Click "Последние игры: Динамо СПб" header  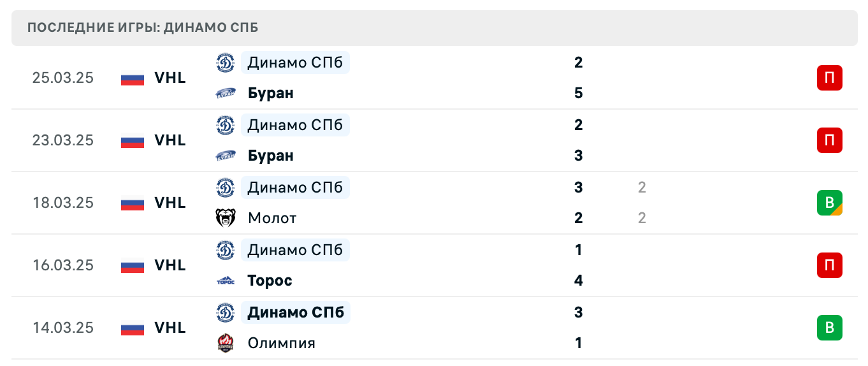[x=143, y=28]
